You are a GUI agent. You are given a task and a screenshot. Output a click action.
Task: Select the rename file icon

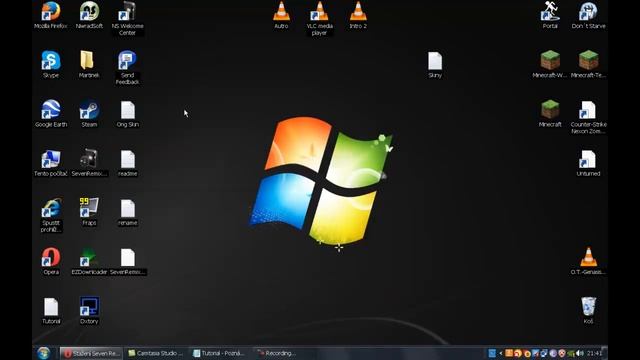click(x=127, y=212)
